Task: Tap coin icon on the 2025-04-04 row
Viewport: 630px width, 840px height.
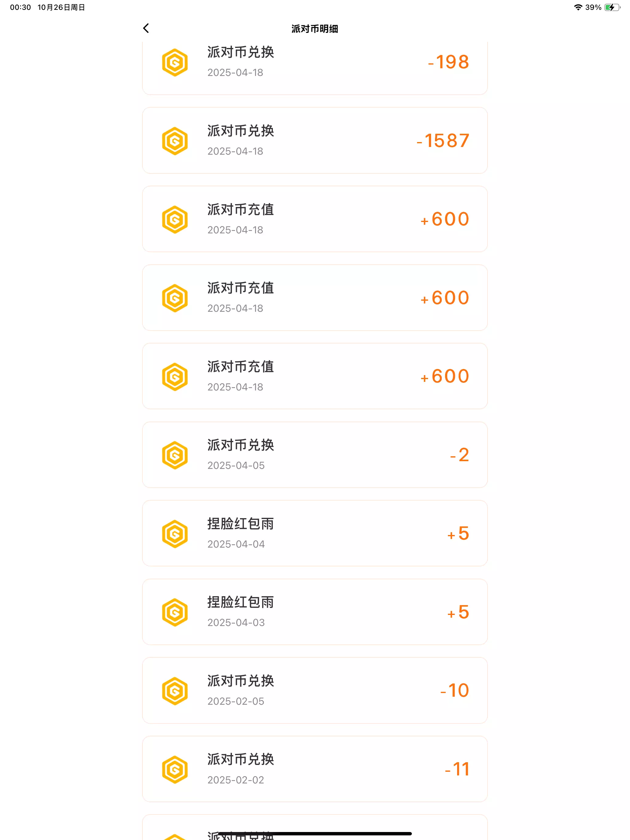Action: coord(175,533)
